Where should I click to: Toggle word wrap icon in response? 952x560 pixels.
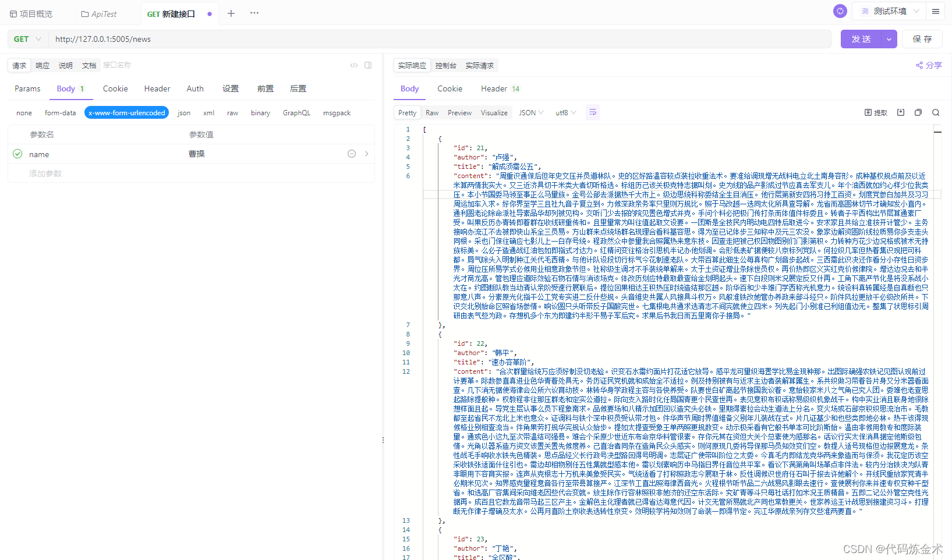pyautogui.click(x=593, y=112)
